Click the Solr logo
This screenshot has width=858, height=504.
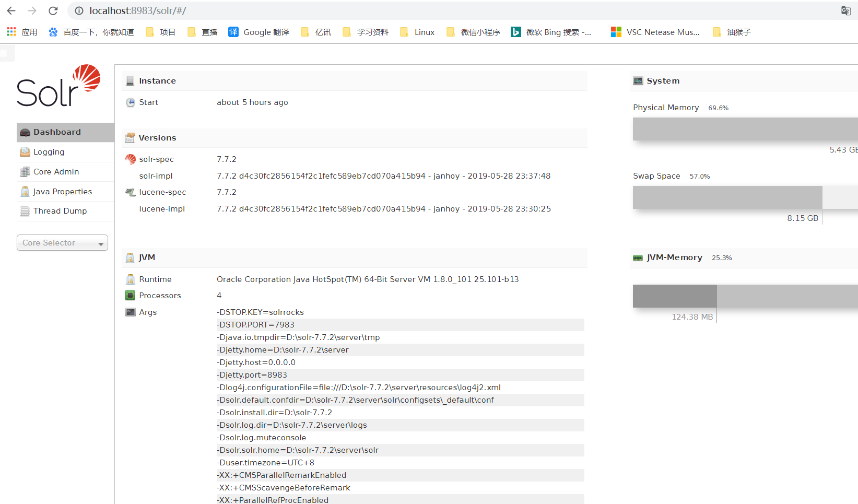click(58, 86)
